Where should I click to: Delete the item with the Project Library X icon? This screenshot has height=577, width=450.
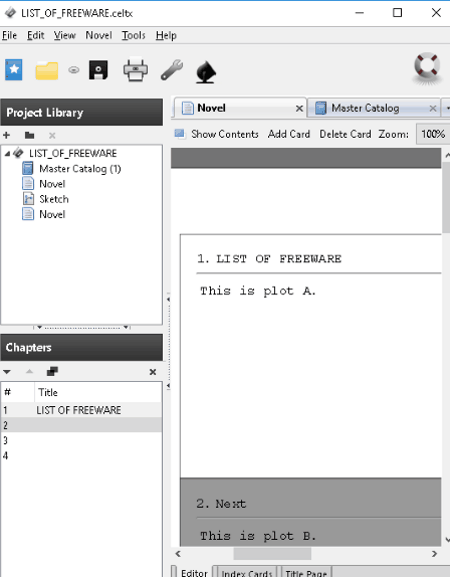[x=52, y=135]
